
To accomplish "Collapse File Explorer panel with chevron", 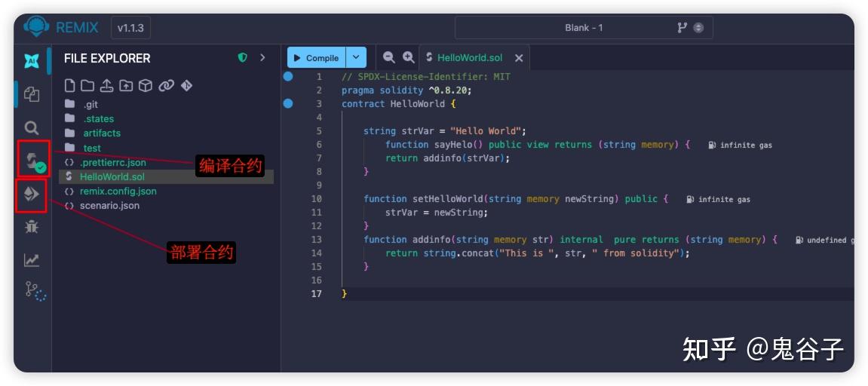I will 262,57.
